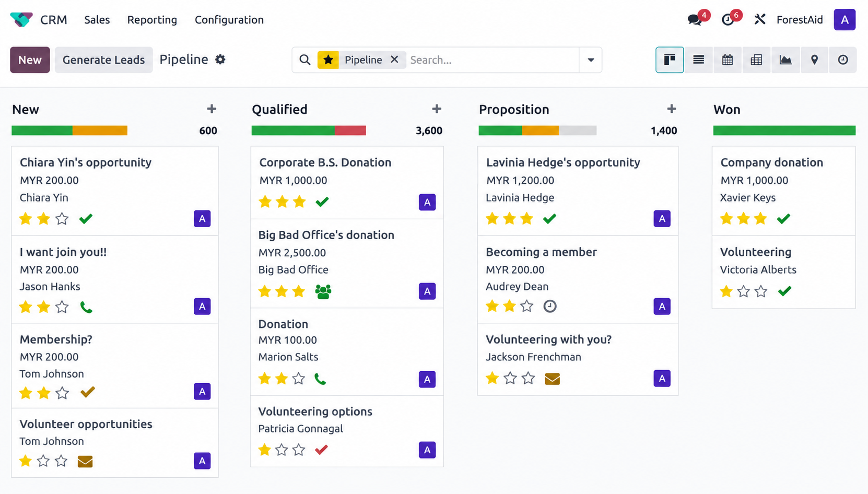868x494 pixels.
Task: Open the activity view clock icon
Action: point(843,60)
